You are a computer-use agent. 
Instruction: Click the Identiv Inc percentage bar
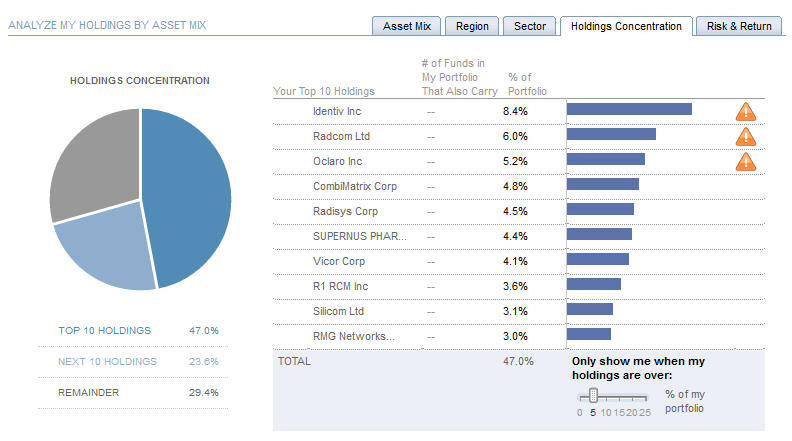coord(629,110)
